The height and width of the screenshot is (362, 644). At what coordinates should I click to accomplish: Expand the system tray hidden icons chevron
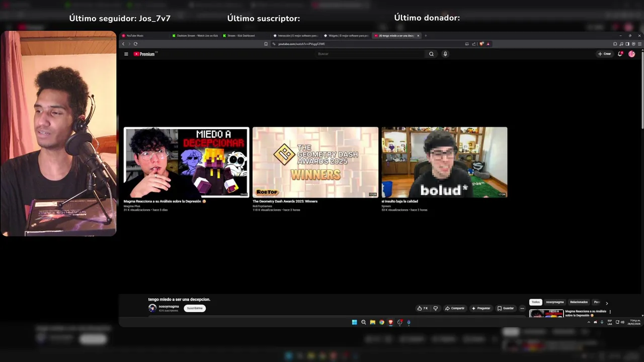coord(589,322)
